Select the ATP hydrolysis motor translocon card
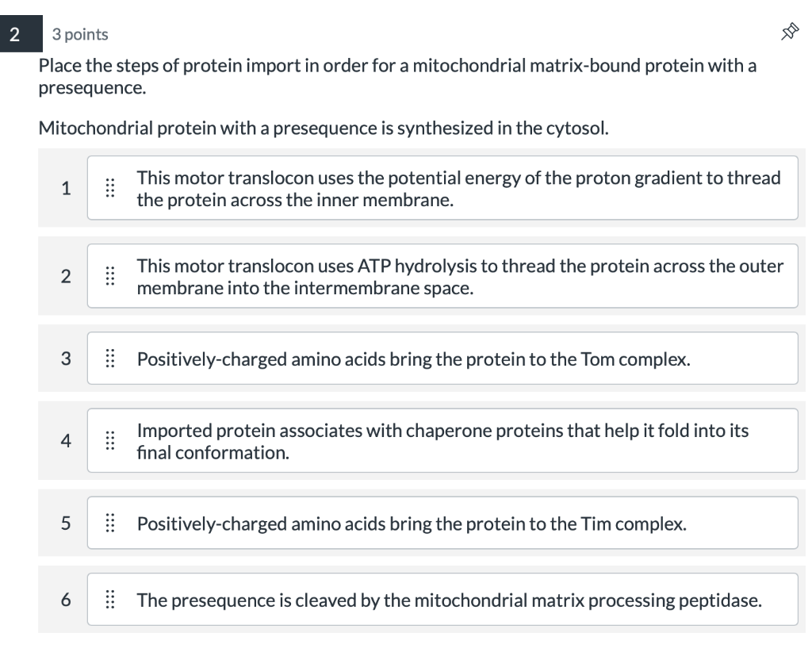 click(x=442, y=276)
